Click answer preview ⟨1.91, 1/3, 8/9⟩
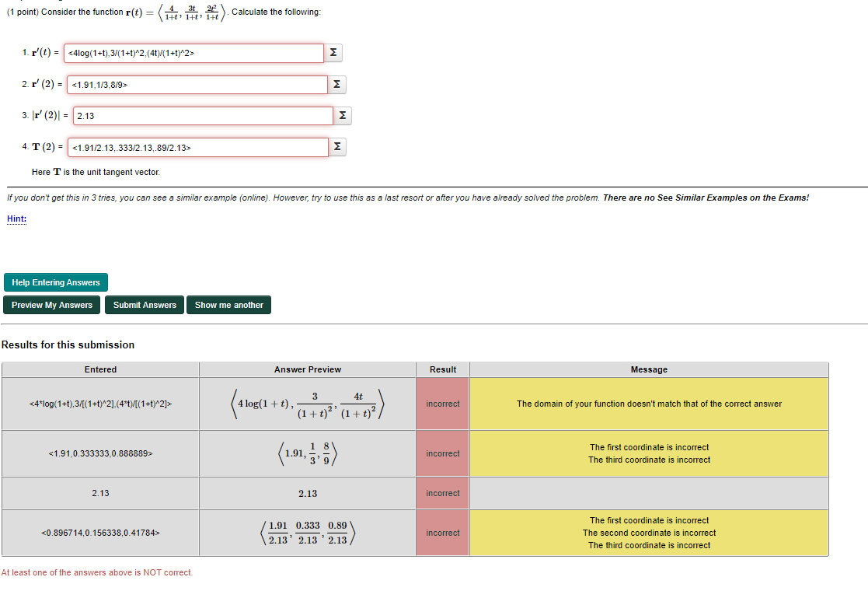 coord(308,453)
